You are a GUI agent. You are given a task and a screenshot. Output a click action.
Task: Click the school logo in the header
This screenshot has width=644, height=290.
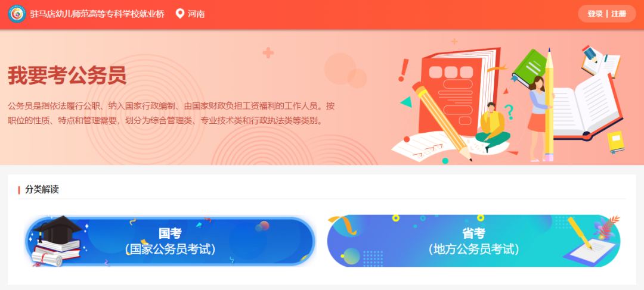point(17,14)
